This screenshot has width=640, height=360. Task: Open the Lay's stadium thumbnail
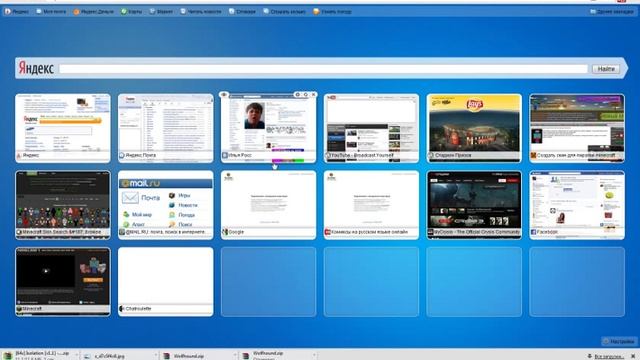pyautogui.click(x=474, y=128)
